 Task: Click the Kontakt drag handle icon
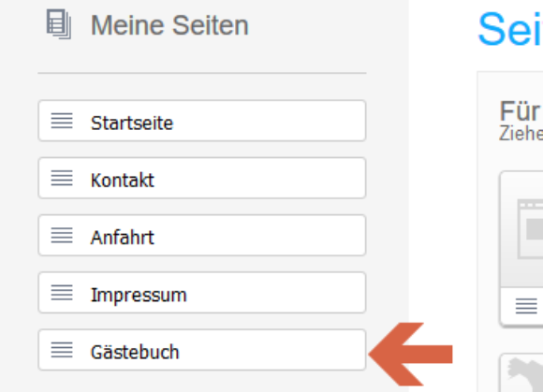pos(62,178)
